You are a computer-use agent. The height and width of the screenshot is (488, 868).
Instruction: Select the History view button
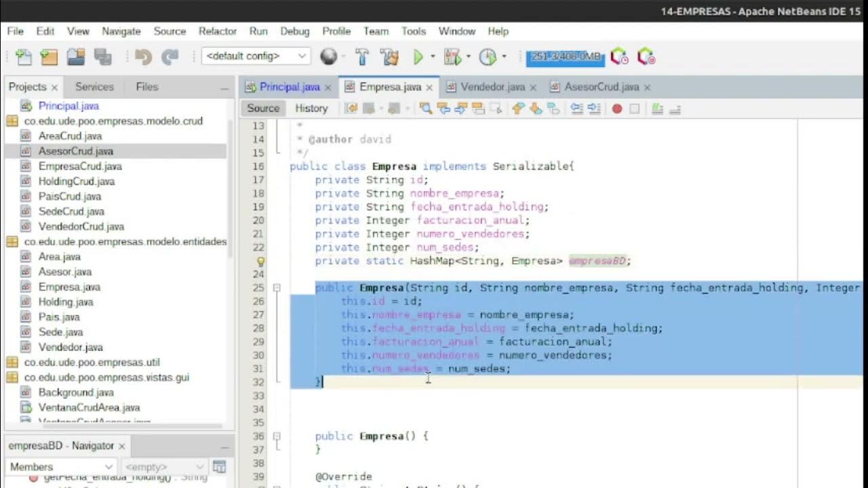tap(311, 108)
